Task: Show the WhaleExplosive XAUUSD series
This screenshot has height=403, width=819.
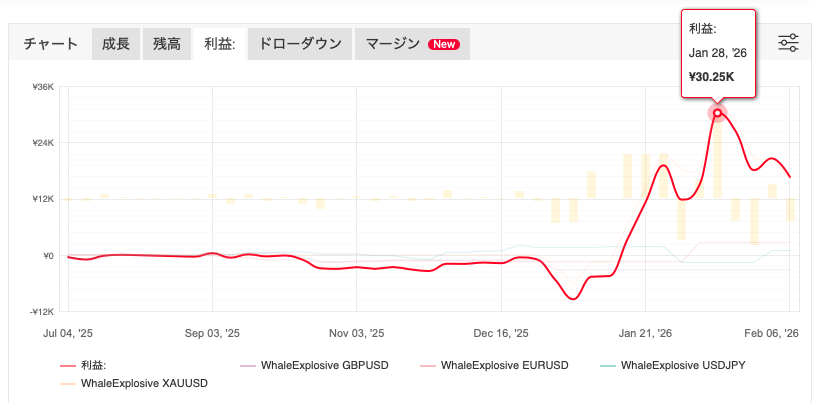Action: coord(144,382)
